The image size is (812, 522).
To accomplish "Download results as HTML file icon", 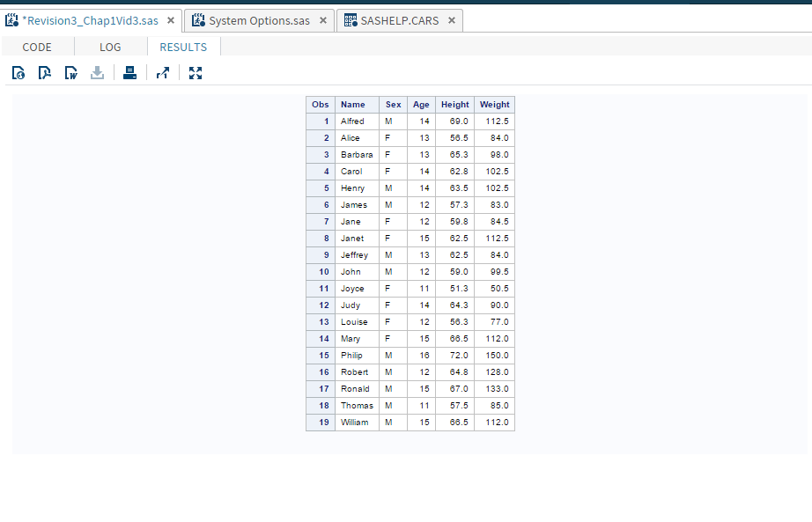I will pos(18,73).
